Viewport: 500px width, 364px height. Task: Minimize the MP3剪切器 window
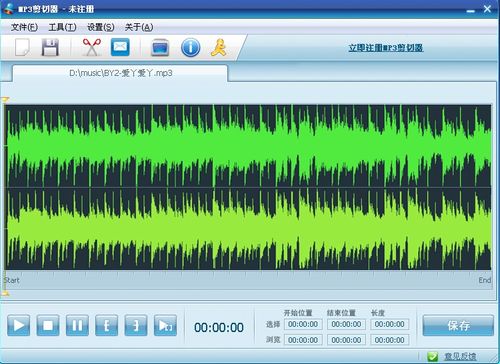(471, 10)
